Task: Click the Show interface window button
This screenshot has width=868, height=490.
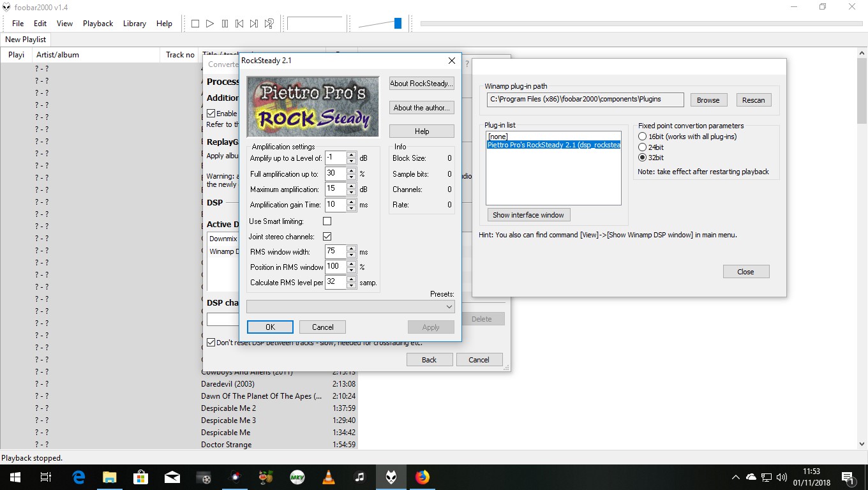Action: 528,215
